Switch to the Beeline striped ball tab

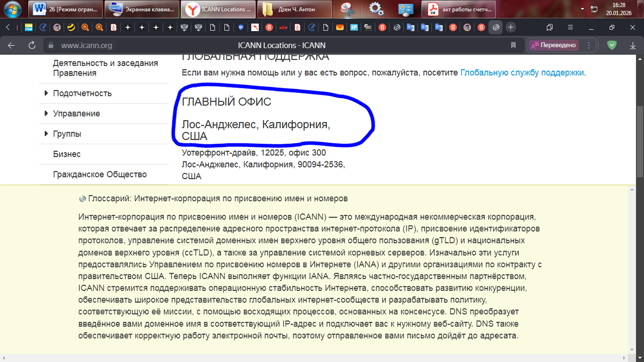pyautogui.click(x=70, y=27)
